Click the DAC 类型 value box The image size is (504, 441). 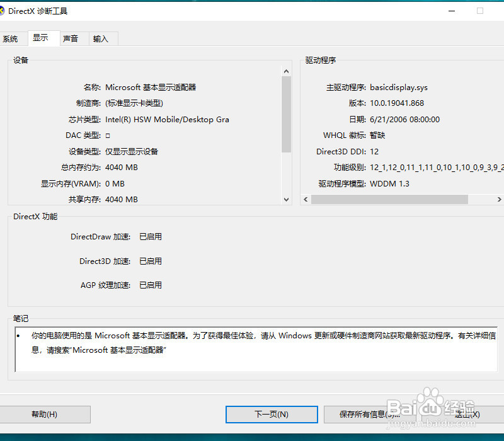[x=108, y=135]
